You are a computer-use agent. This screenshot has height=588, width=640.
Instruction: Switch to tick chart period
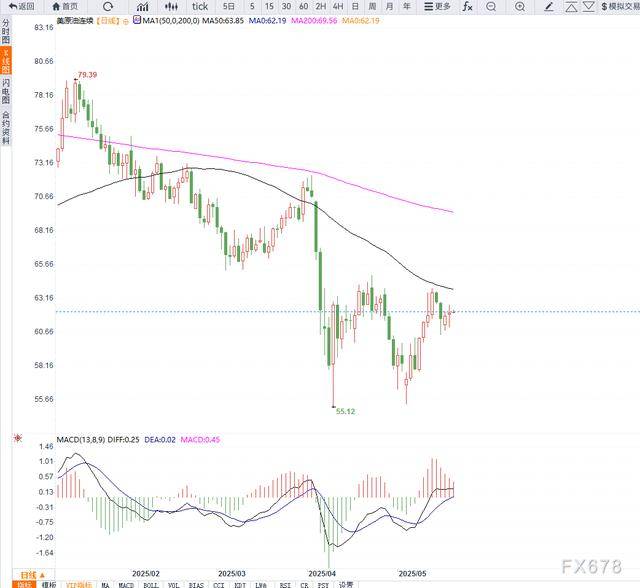point(200,6)
